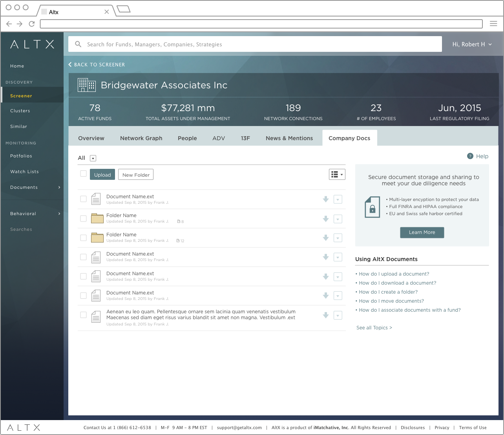This screenshot has height=435, width=504.
Task: Open the Disclosures footer link
Action: click(x=413, y=428)
